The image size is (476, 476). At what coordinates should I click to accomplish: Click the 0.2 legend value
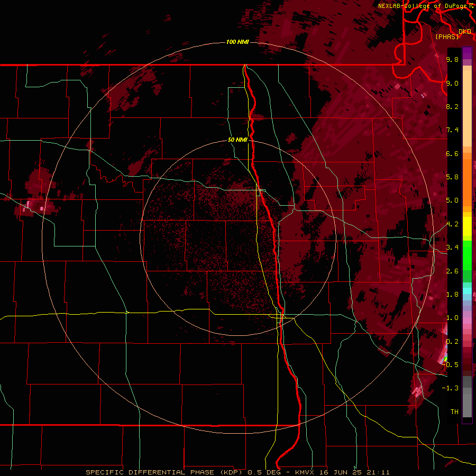(452, 342)
